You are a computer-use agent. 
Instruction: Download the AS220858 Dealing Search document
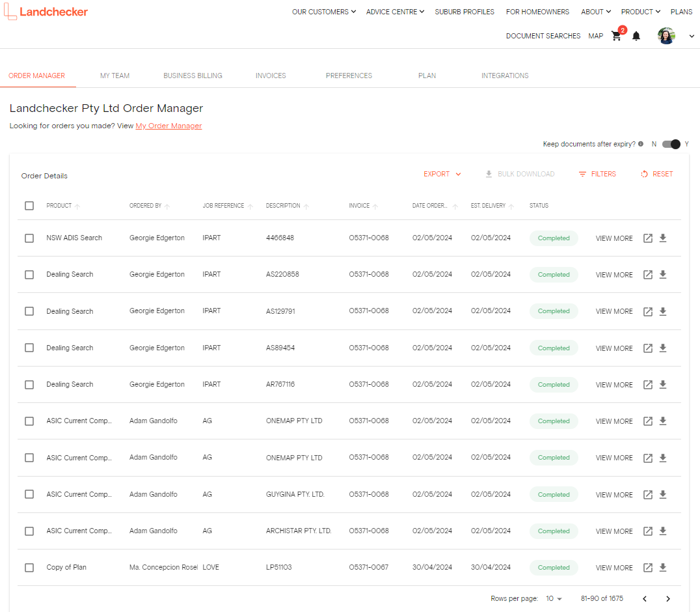coord(663,275)
